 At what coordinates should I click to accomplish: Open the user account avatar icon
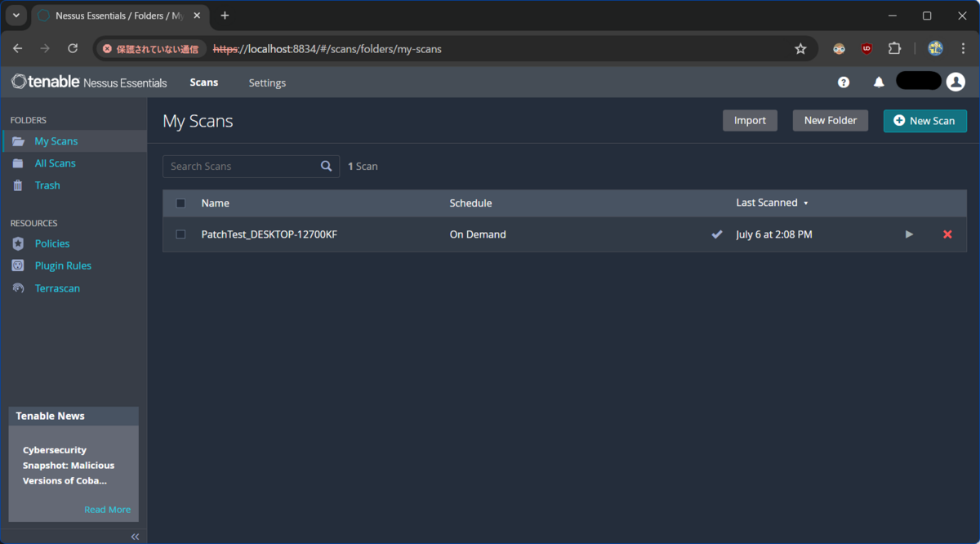[x=955, y=82]
